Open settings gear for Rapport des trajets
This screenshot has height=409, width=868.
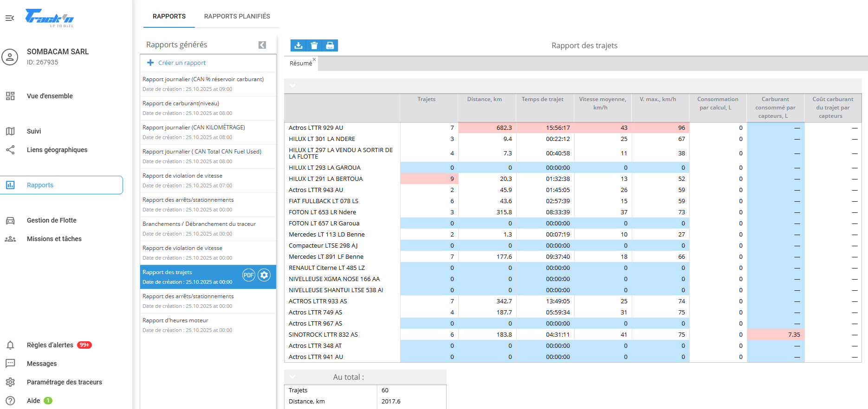[x=264, y=275]
